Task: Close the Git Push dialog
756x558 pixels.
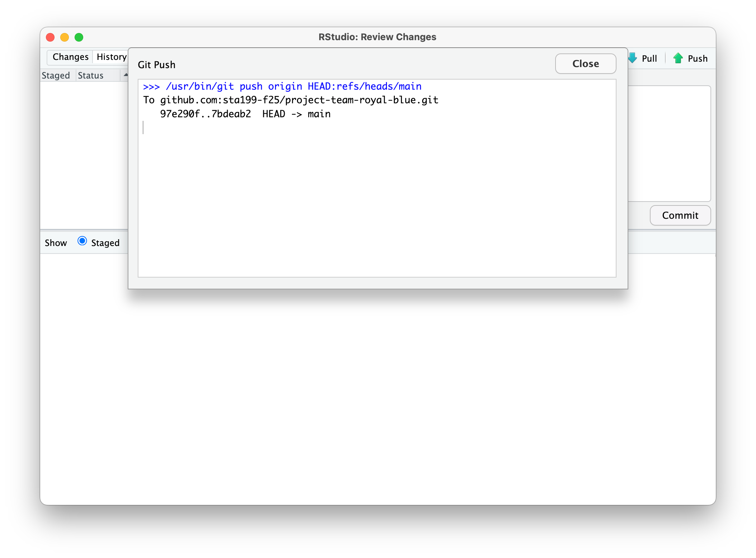Action: pos(585,64)
